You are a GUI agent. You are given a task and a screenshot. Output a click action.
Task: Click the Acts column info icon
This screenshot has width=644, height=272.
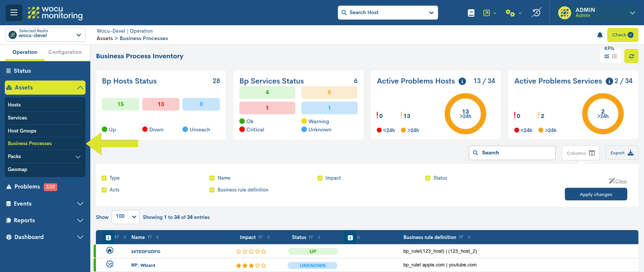(x=350, y=237)
